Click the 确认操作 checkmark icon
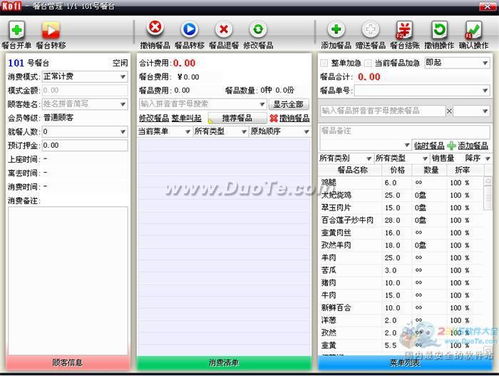 (473, 30)
